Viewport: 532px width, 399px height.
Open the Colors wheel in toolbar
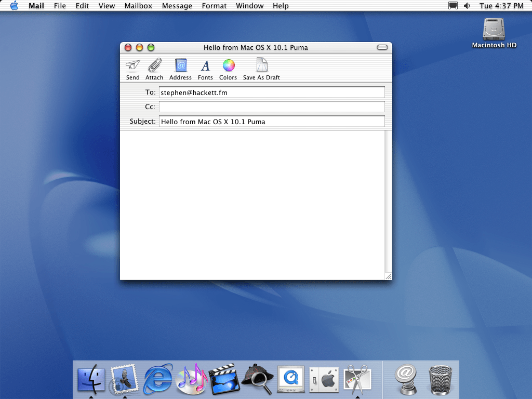[x=228, y=65]
